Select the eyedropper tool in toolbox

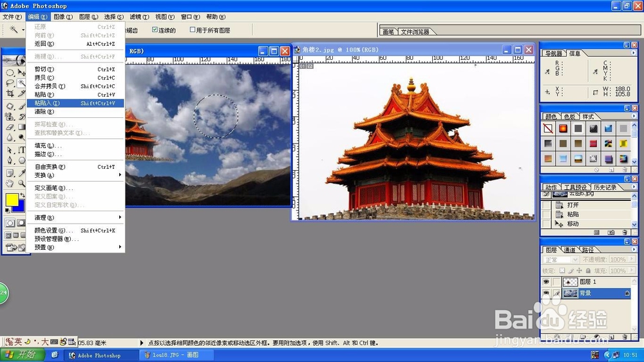21,173
